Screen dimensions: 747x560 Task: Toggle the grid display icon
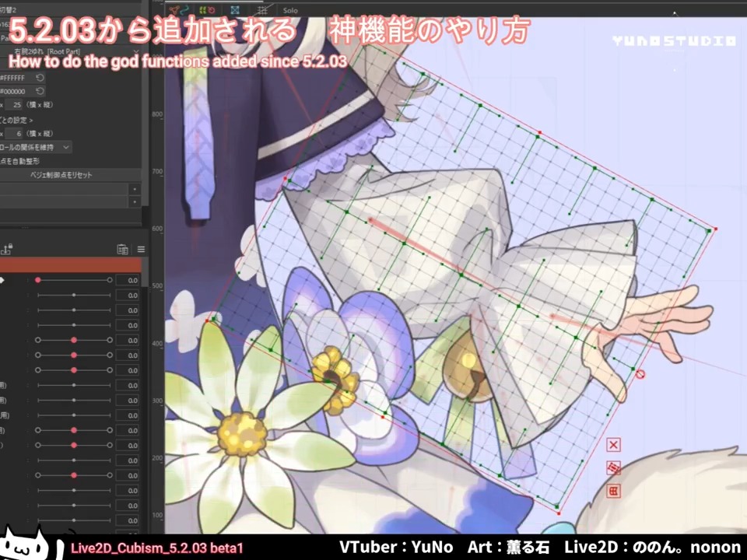click(261, 9)
